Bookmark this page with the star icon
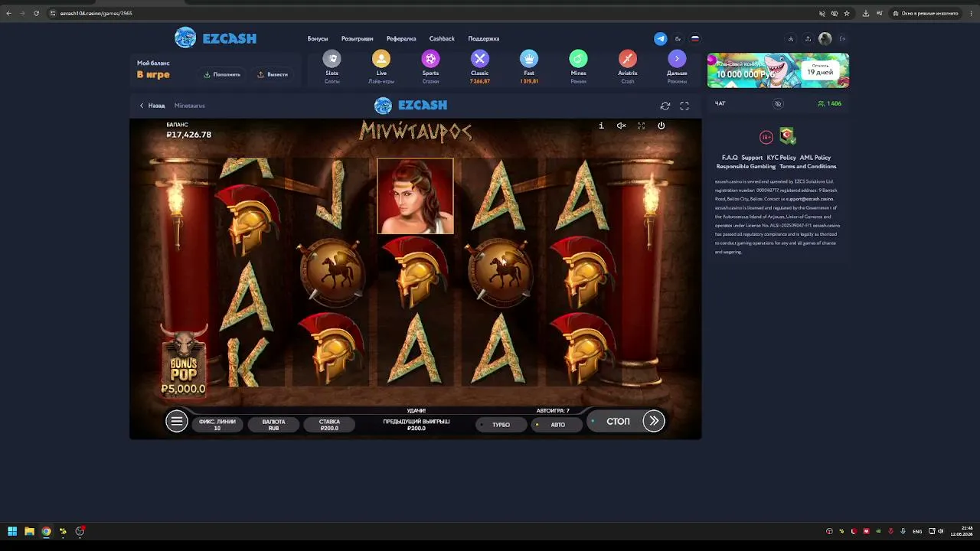 847,13
